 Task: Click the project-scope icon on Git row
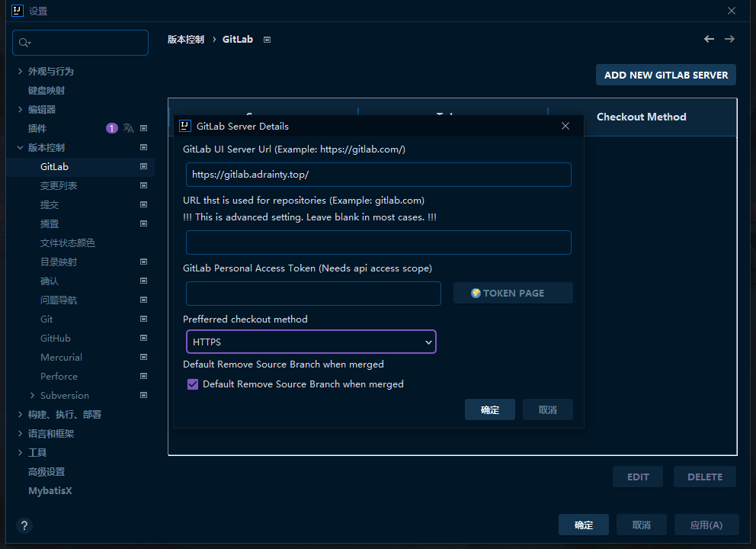coord(144,319)
